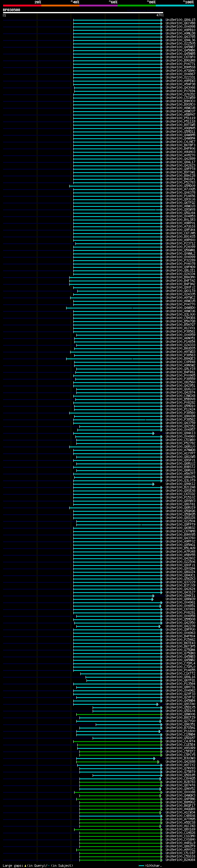Viewport: 197px width, 868px height.
Task: Select hit label UniRef100_B9TSW5
Action: tap(180, 125)
